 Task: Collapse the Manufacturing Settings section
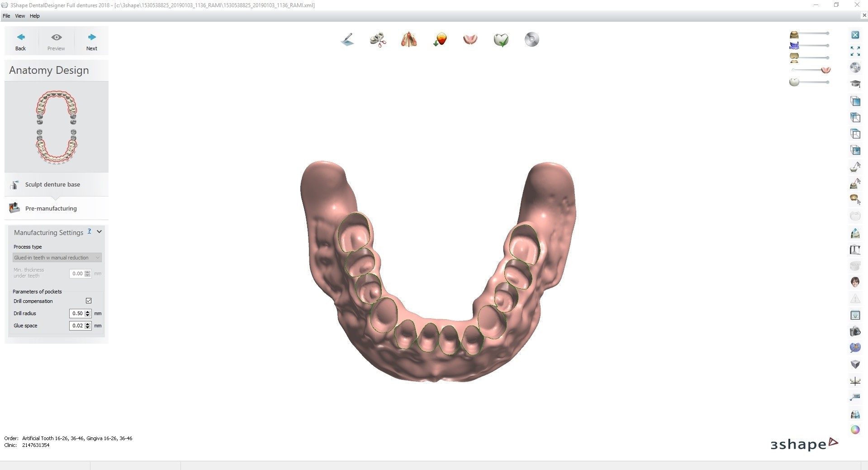point(99,232)
